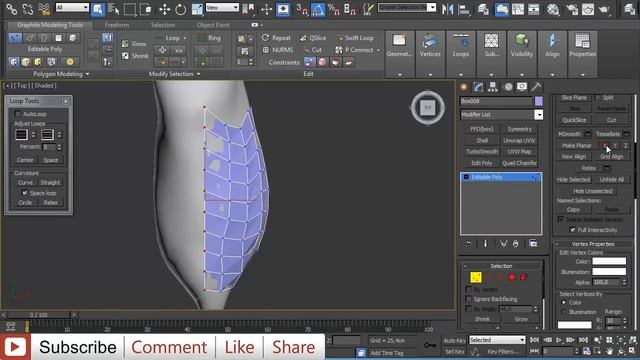The height and width of the screenshot is (360, 640).
Task: Switch to the Freeform tab
Action: point(117,25)
